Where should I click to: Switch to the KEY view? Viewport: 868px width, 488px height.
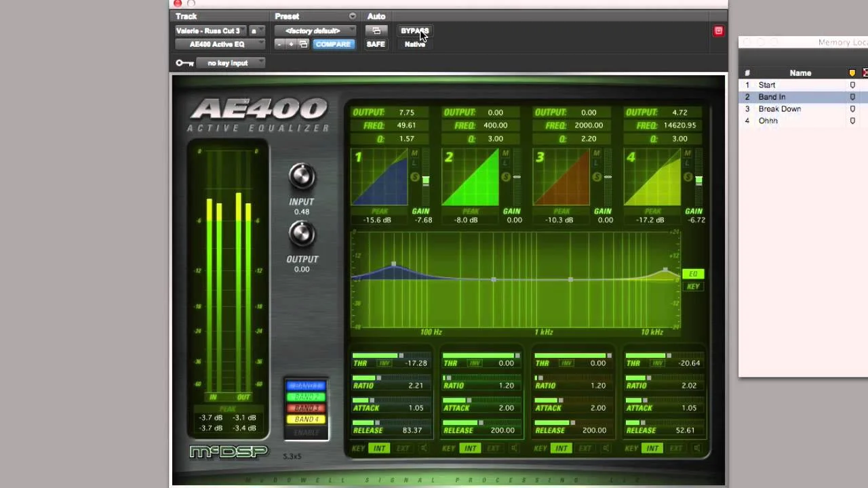[693, 286]
